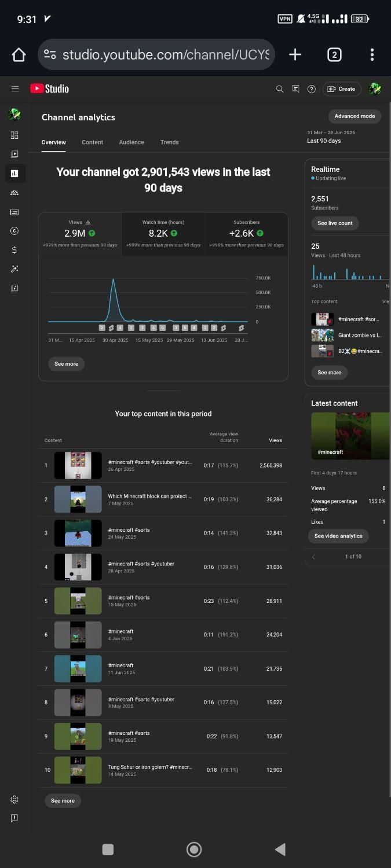Switch to the Trends tab
This screenshot has height=868, width=391.
pyautogui.click(x=170, y=142)
